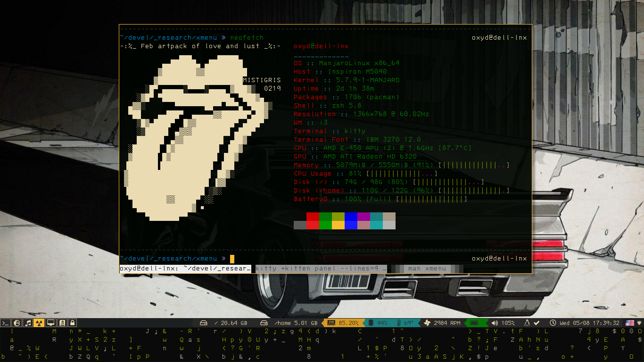Click the yellow terminal cursor at prompt
Screen dimensions: 644x362
coord(232,259)
